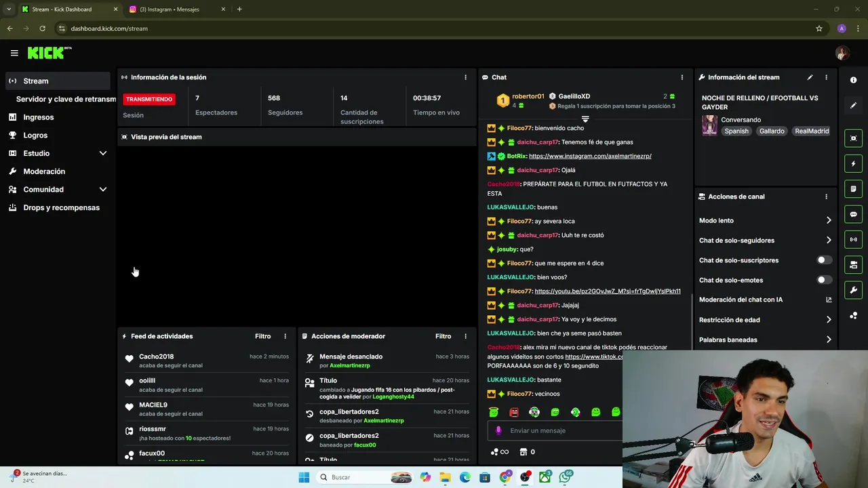
Task: Click info icon in right sidebar
Action: coord(853,80)
